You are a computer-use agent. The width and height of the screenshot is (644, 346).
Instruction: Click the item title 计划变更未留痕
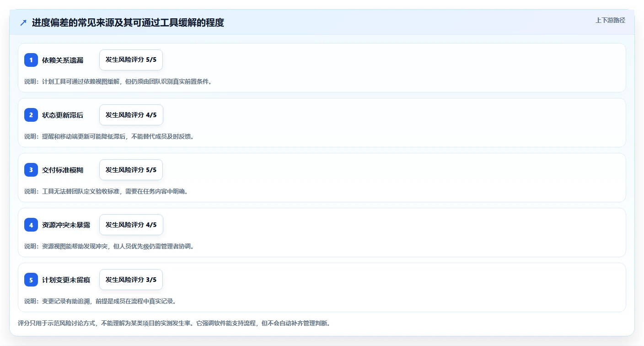66,280
